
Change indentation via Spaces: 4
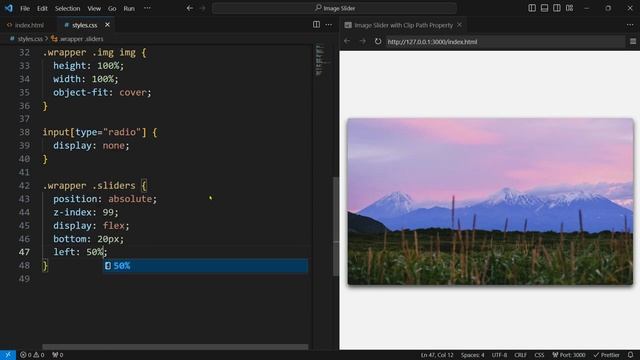[472, 355]
